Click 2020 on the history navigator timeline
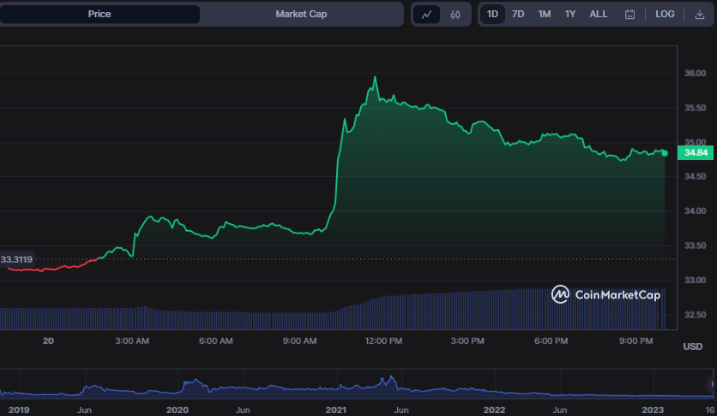This screenshot has width=717, height=416. point(177,410)
